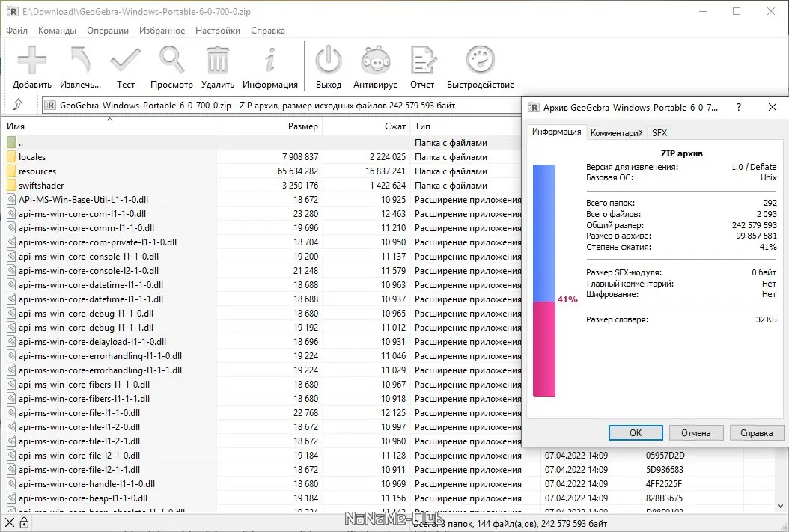The height and width of the screenshot is (532, 789).
Task: Select api-ms-win-core-fibers-l1-1-0.dll file
Action: pos(84,384)
